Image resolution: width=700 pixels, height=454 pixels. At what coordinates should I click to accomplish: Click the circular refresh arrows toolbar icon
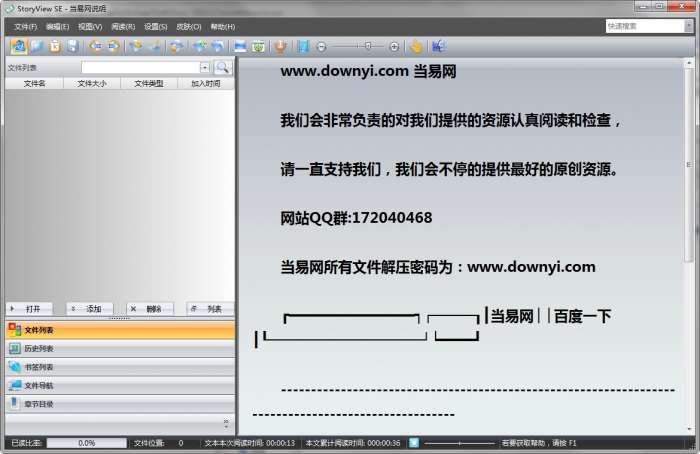176,46
